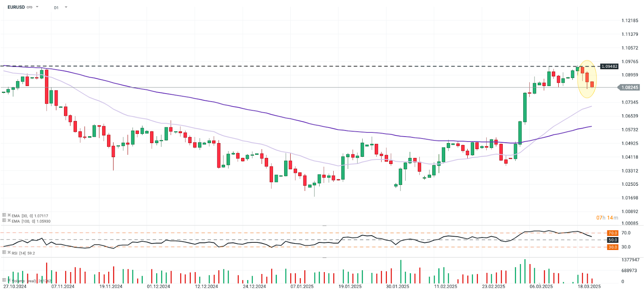
Task: Remove the EMA 30 indicator
Action: point(9,215)
